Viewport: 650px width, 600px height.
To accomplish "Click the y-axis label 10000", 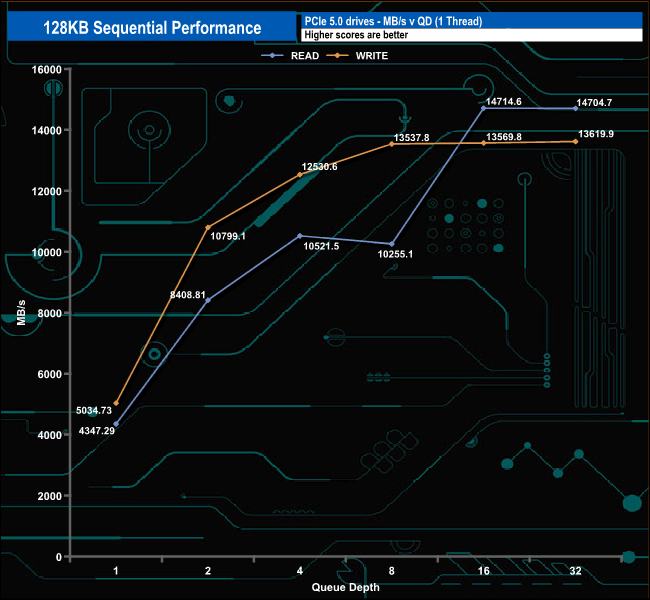I will click(x=46, y=253).
